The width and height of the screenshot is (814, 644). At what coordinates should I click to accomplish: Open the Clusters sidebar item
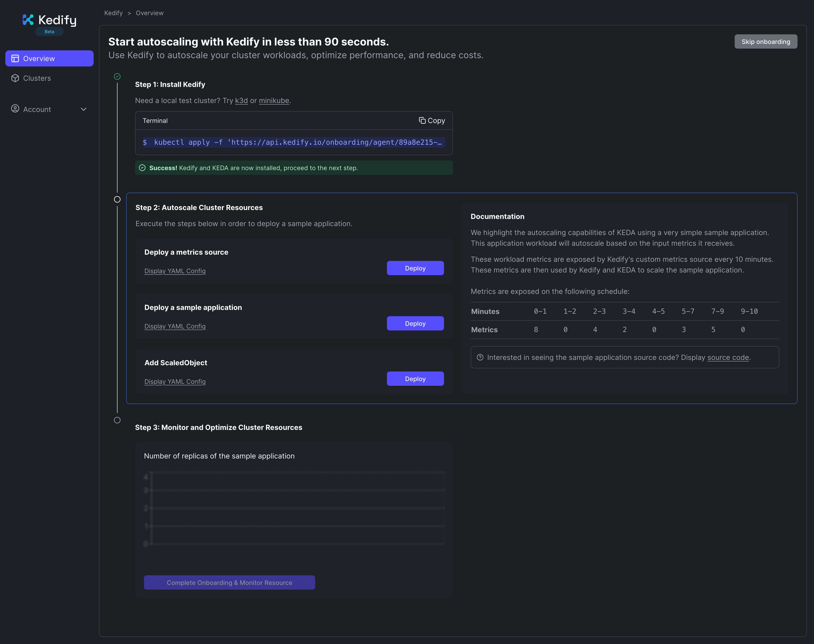point(49,78)
